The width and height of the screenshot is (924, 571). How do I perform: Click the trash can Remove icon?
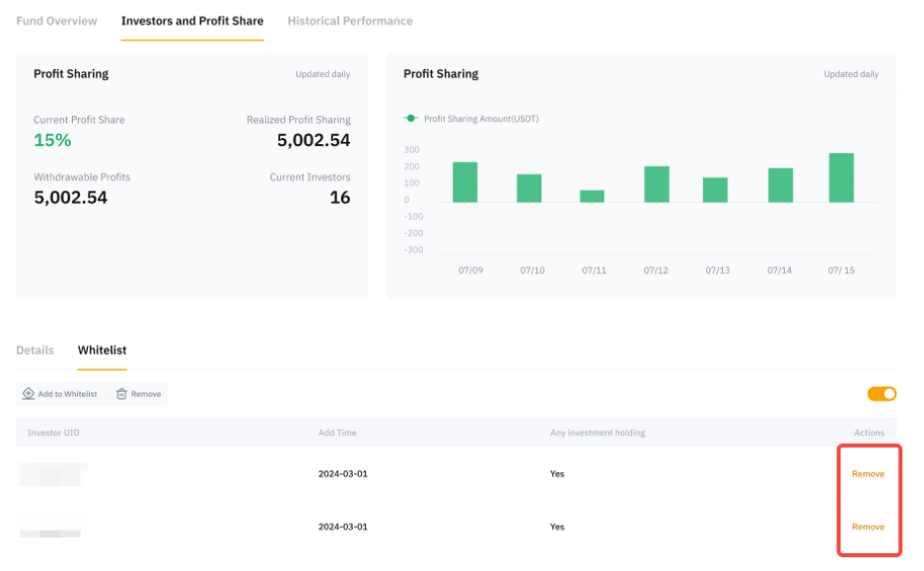pyautogui.click(x=121, y=393)
